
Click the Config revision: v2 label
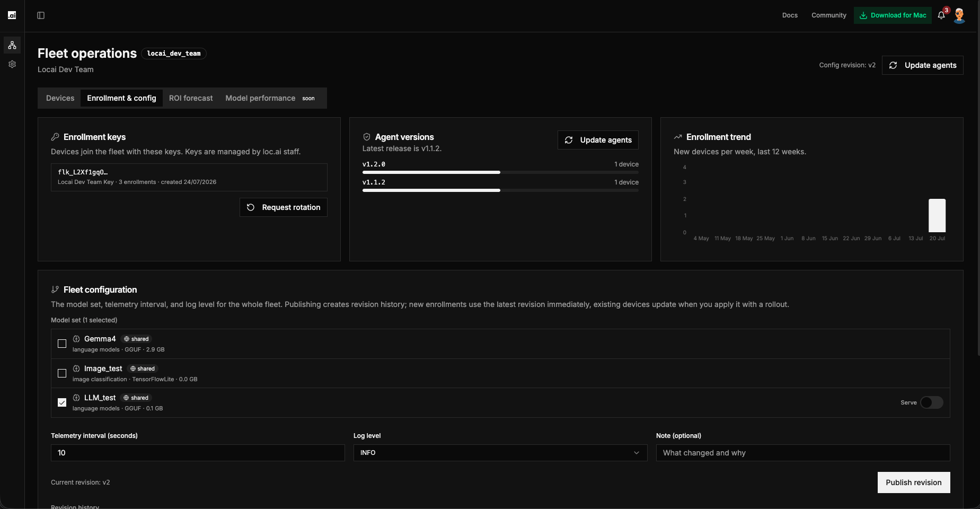pyautogui.click(x=847, y=65)
